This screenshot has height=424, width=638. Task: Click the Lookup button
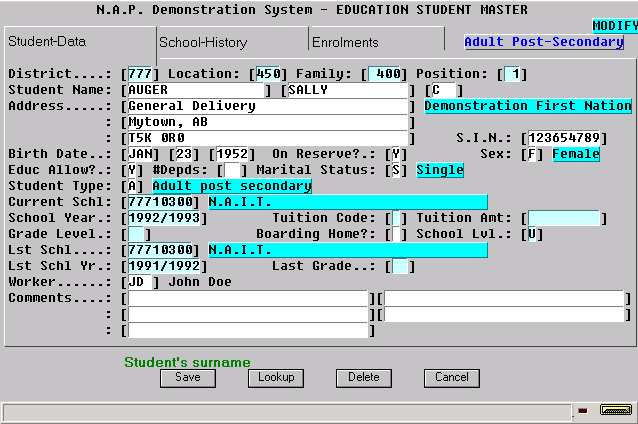click(x=276, y=378)
